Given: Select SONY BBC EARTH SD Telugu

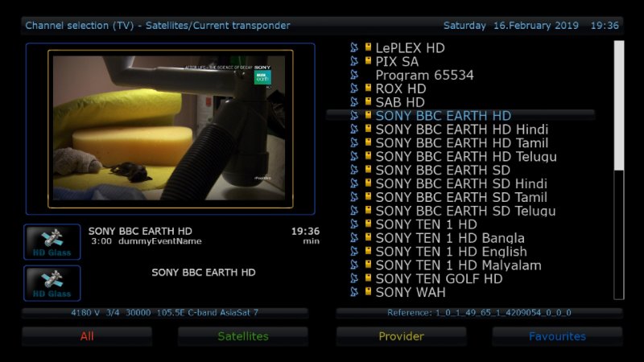Looking at the screenshot, I should coord(465,211).
